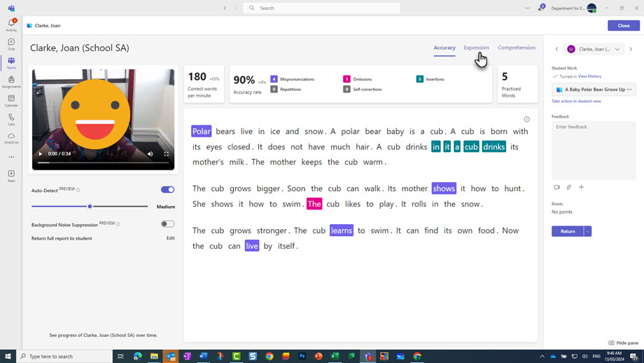This screenshot has height=363, width=644.
Task: Select the highlighted word Polar
Action: [202, 131]
